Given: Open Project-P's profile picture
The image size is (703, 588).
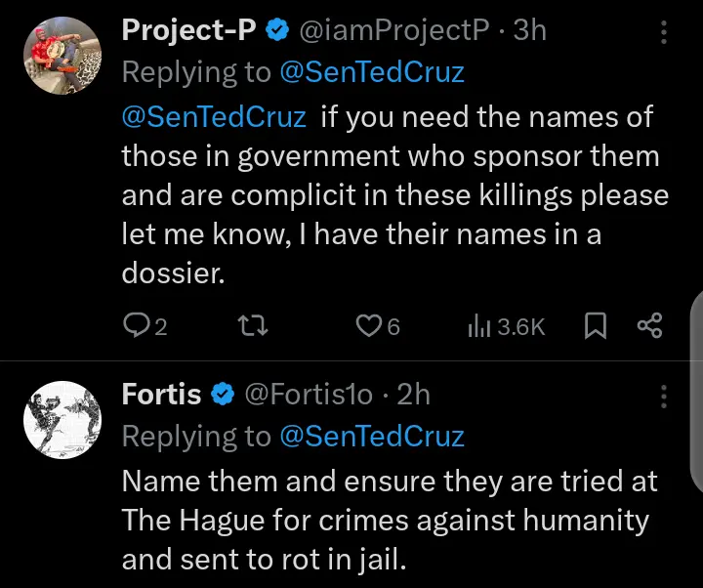Looking at the screenshot, I should point(63,57).
